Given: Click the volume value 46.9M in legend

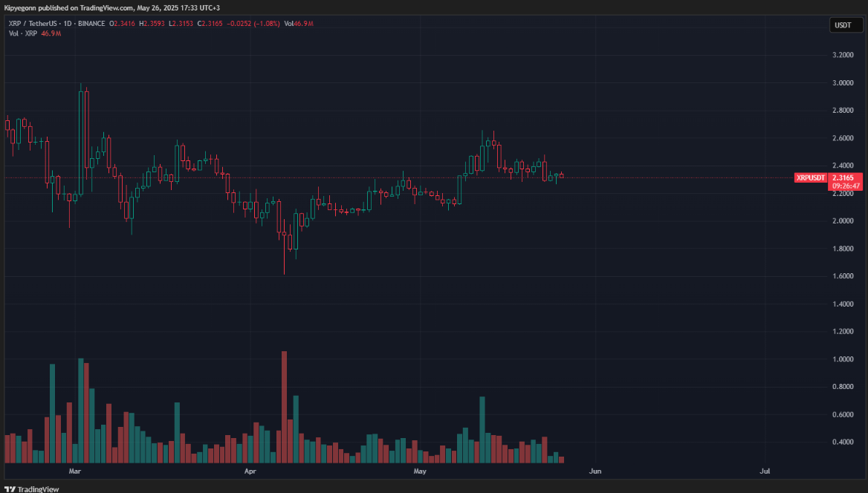Looking at the screenshot, I should 51,33.
